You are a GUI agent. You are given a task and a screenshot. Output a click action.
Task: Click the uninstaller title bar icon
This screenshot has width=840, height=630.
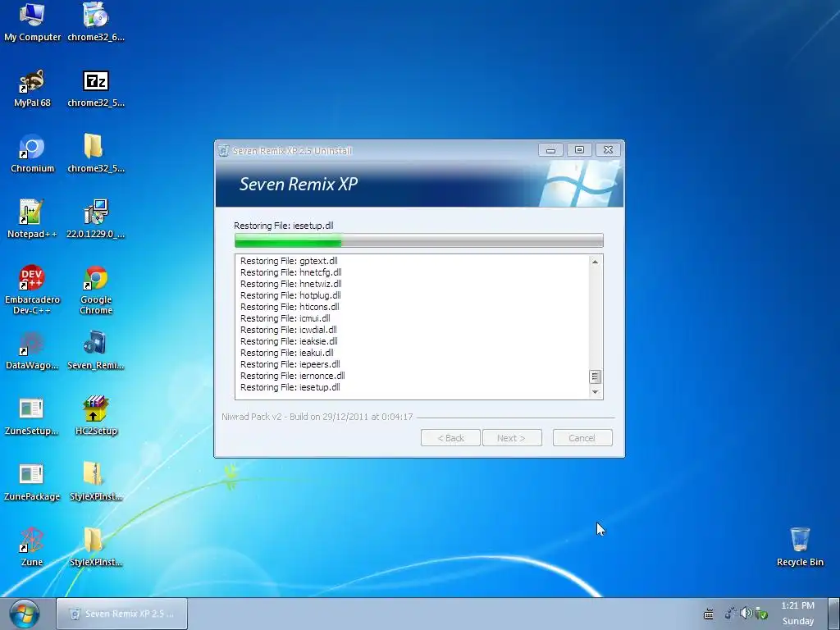click(224, 151)
